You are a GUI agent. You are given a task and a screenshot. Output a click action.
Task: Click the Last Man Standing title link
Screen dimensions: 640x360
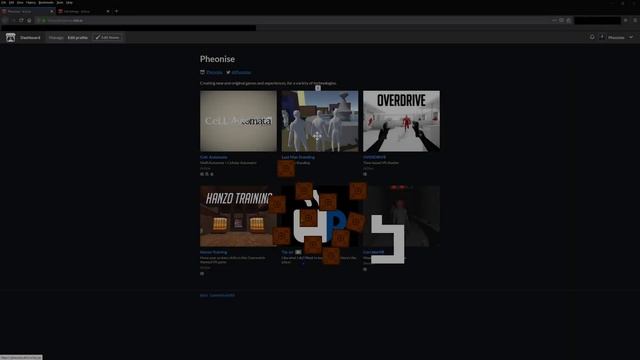(x=298, y=157)
